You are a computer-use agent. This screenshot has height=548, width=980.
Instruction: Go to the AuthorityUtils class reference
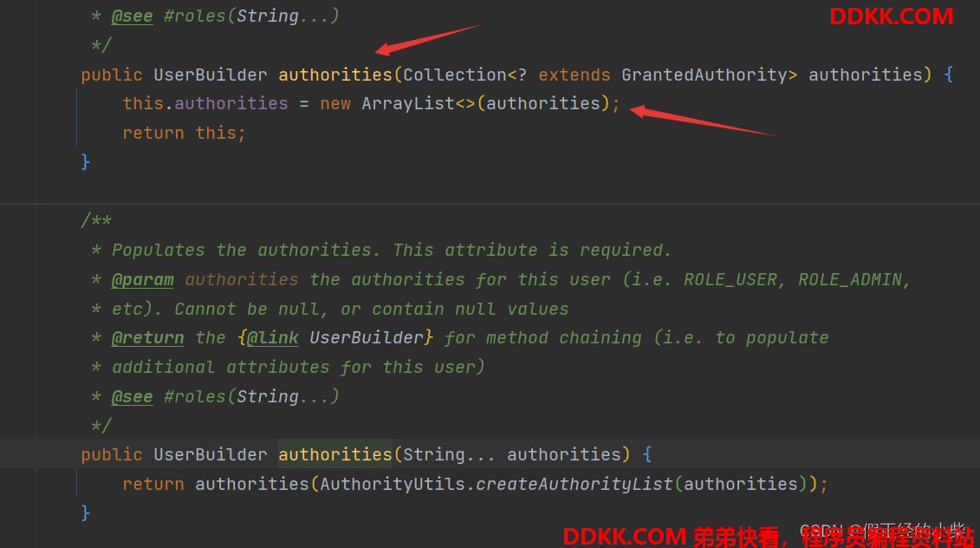click(397, 484)
